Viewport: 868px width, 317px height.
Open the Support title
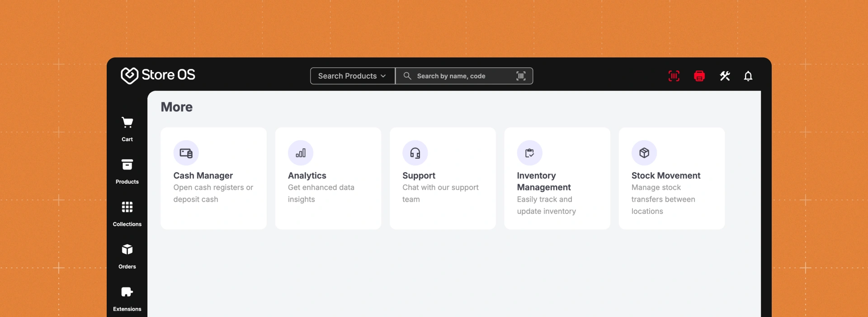click(x=419, y=175)
